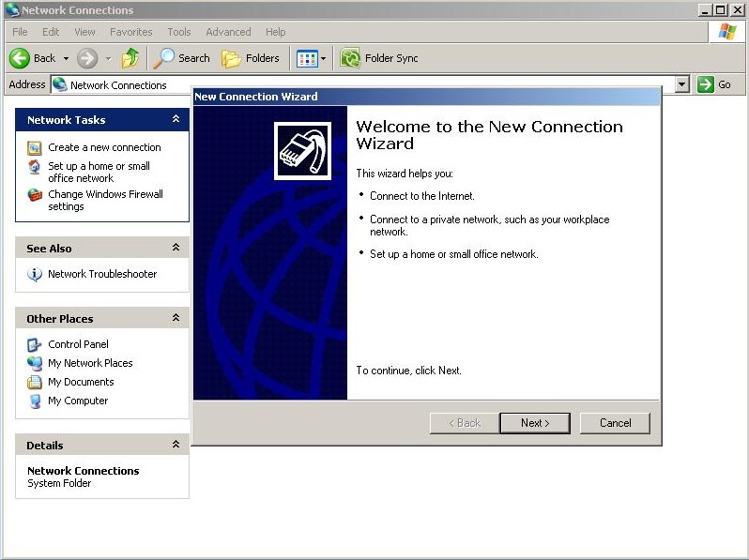Click the grey Forward arrow icon
749x560 pixels.
pyautogui.click(x=87, y=59)
